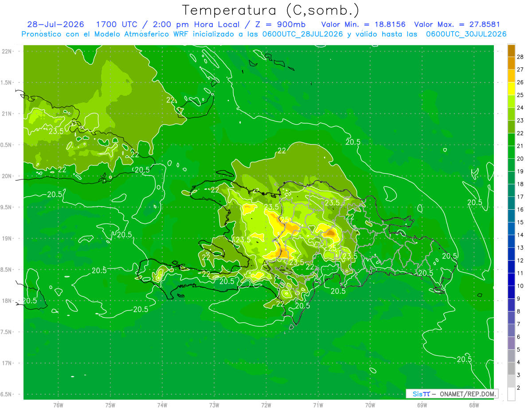
Task: Click the '71W' longitude axis label
Action: (x=318, y=405)
